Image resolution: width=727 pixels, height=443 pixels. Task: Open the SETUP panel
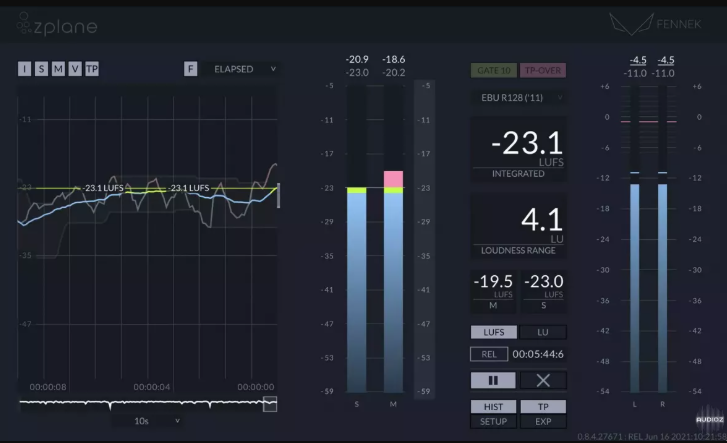coord(493,421)
